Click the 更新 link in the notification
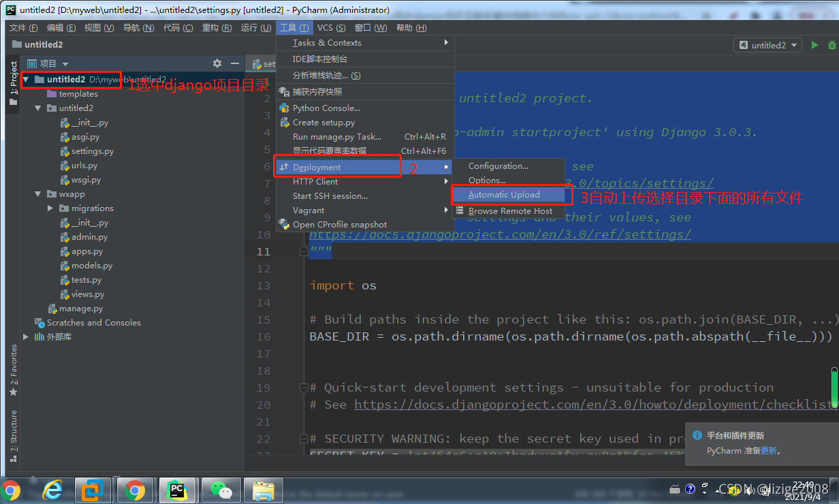The width and height of the screenshot is (839, 504). tap(768, 451)
